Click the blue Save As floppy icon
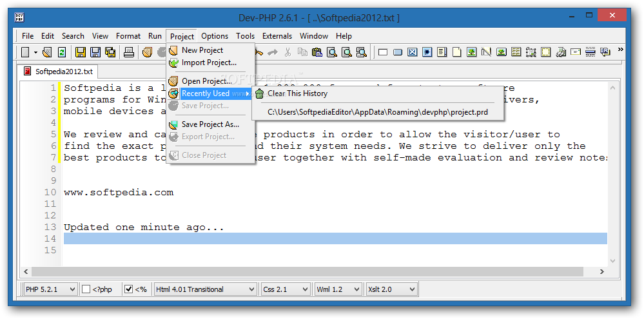This screenshot has width=644, height=319. tap(95, 52)
